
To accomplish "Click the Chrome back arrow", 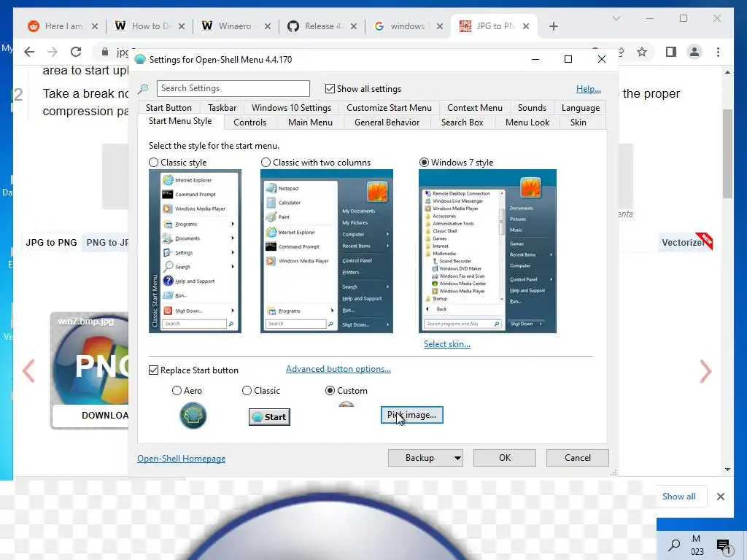I will point(29,52).
